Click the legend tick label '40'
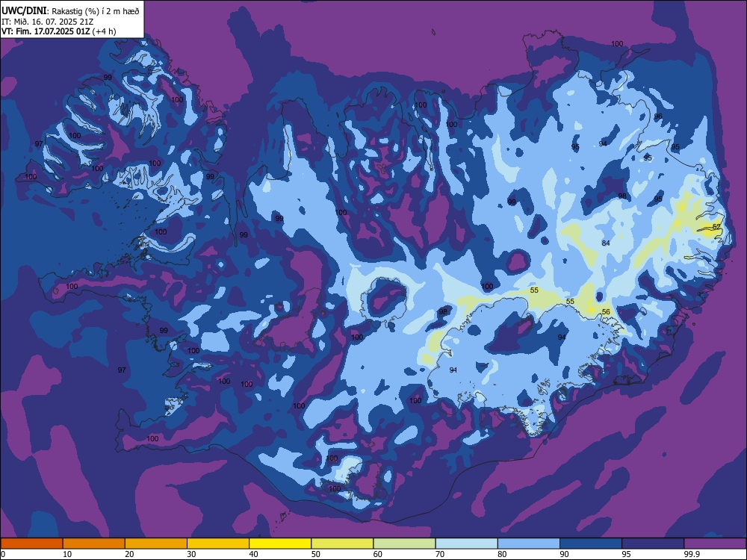This screenshot has height=560, width=747. click(254, 554)
